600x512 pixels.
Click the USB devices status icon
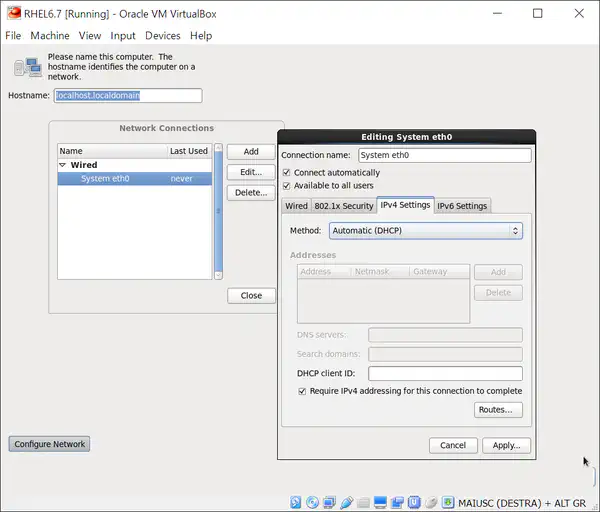[346, 502]
